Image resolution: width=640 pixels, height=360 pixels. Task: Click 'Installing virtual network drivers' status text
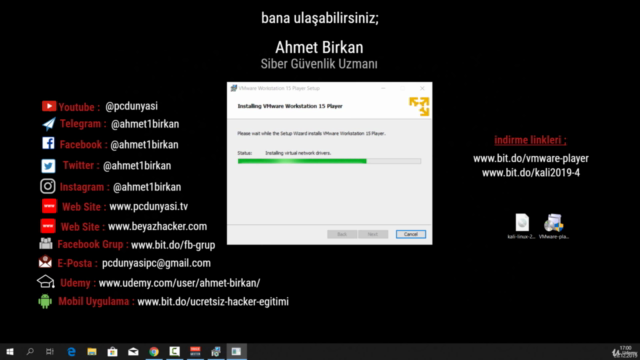298,153
